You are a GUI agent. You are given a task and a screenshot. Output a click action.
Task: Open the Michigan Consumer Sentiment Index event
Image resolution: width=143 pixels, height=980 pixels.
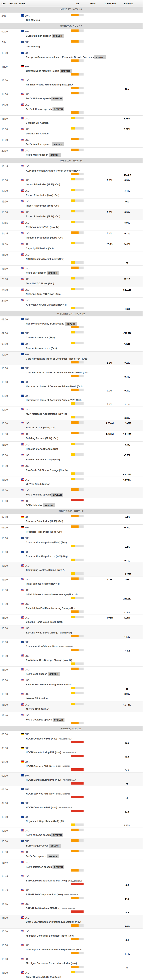50,935
